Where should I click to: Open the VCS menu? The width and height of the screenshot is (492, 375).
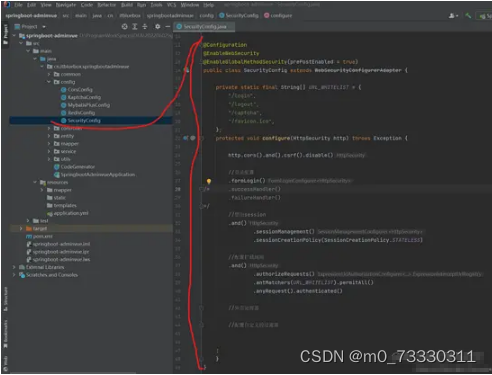pos(171,5)
